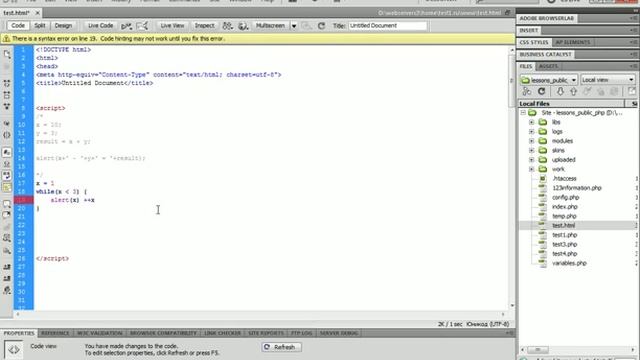
Task: Click Balance Braces icon
Action: tap(7, 135)
